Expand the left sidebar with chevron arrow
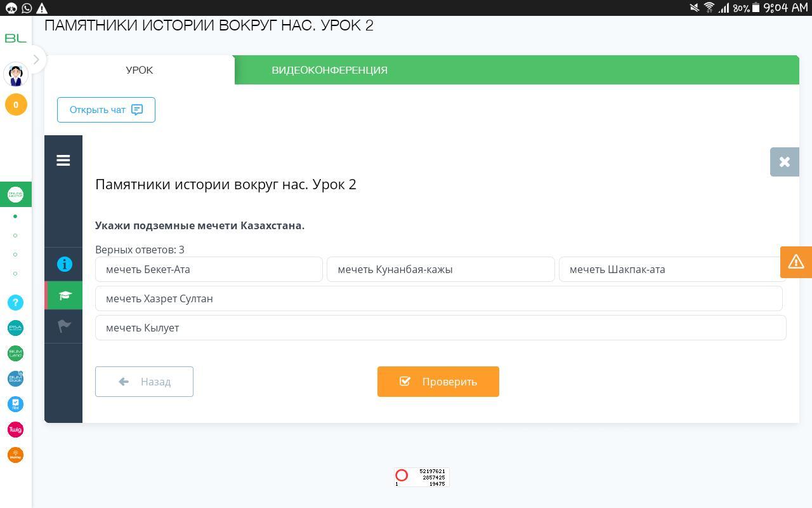This screenshot has width=812, height=508. [36, 60]
